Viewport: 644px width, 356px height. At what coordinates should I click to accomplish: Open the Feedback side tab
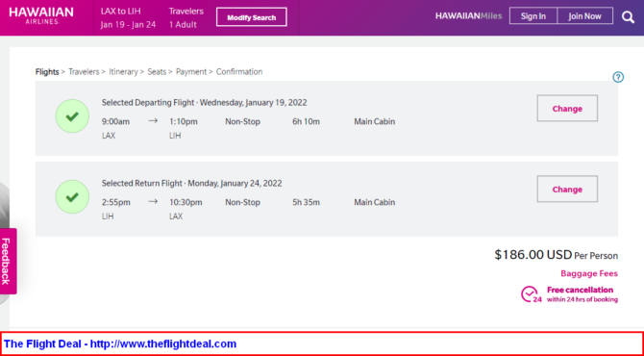pyautogui.click(x=8, y=261)
